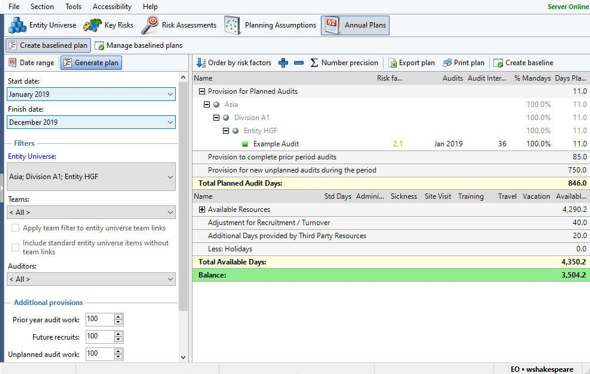Click the Prior year audit work field
Screen dimensions: 590x374
(100, 319)
